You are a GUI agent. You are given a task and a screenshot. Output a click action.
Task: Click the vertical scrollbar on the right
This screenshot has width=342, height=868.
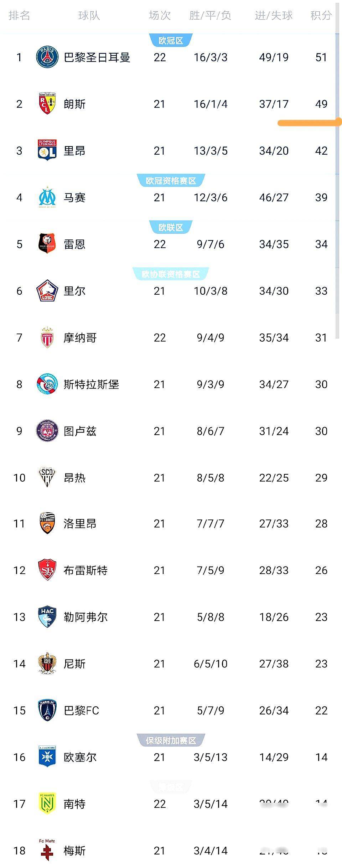tap(337, 178)
